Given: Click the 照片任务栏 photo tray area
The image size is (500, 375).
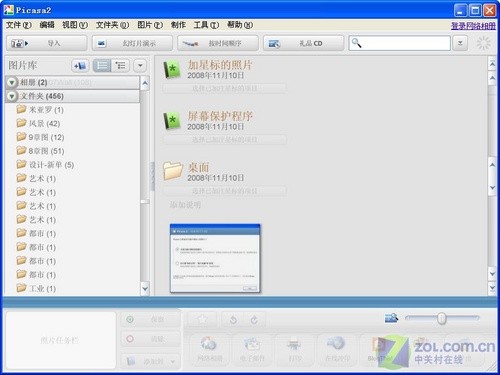Looking at the screenshot, I should [60, 340].
